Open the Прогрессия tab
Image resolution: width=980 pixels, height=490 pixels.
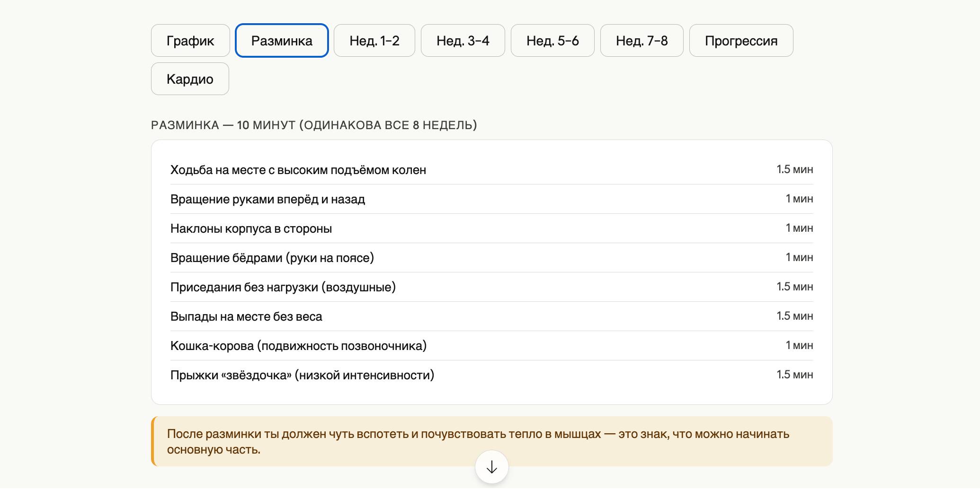click(741, 41)
